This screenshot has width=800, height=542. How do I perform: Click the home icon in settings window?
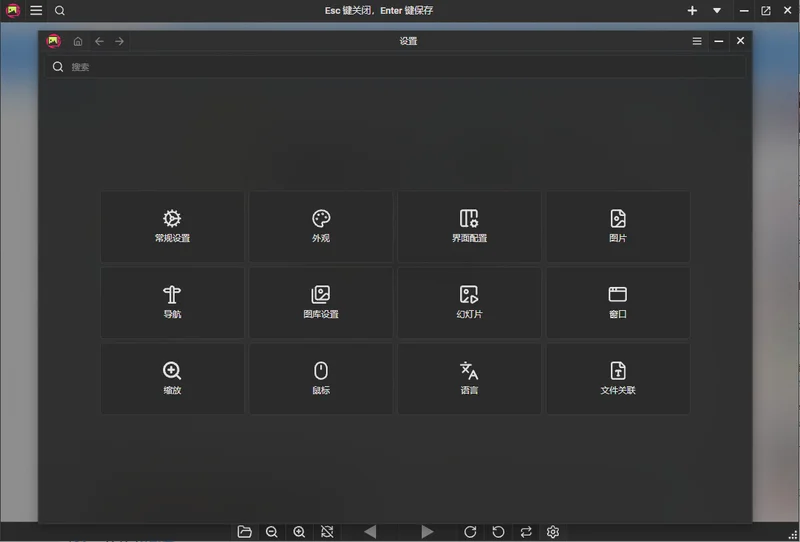coord(78,41)
